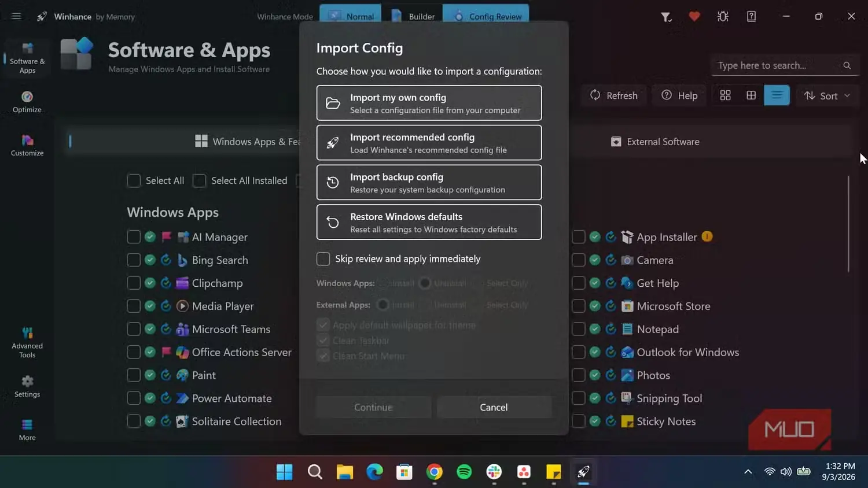Image resolution: width=868 pixels, height=488 pixels.
Task: Select the highlighted list view icon
Action: tap(777, 95)
